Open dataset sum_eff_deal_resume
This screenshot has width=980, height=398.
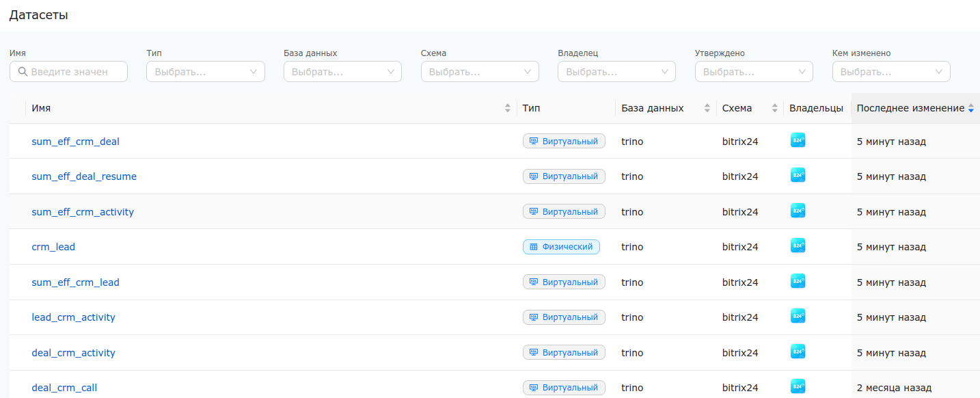84,176
